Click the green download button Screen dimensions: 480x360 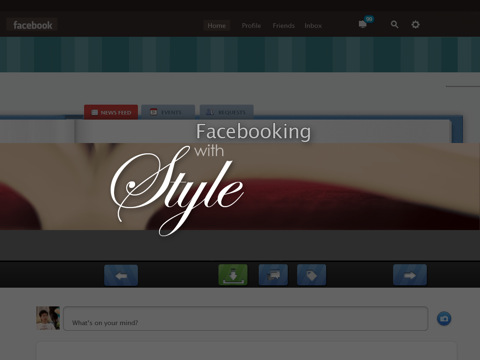pos(233,275)
